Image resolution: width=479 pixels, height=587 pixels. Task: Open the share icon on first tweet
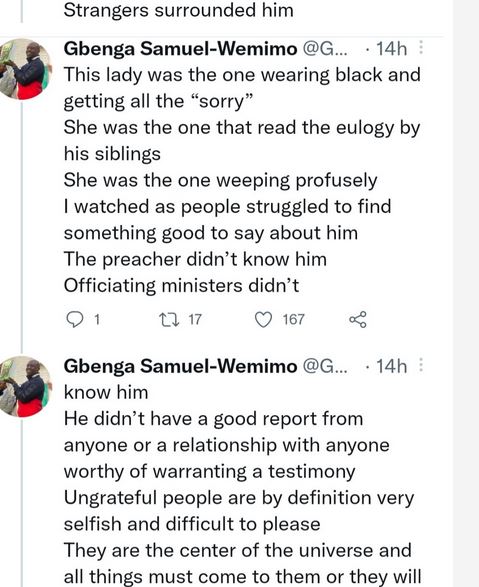(x=358, y=320)
